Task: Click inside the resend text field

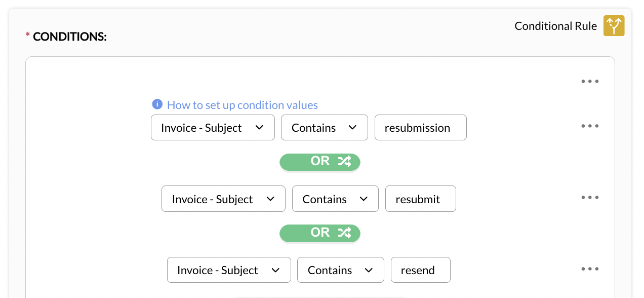Action: (421, 270)
